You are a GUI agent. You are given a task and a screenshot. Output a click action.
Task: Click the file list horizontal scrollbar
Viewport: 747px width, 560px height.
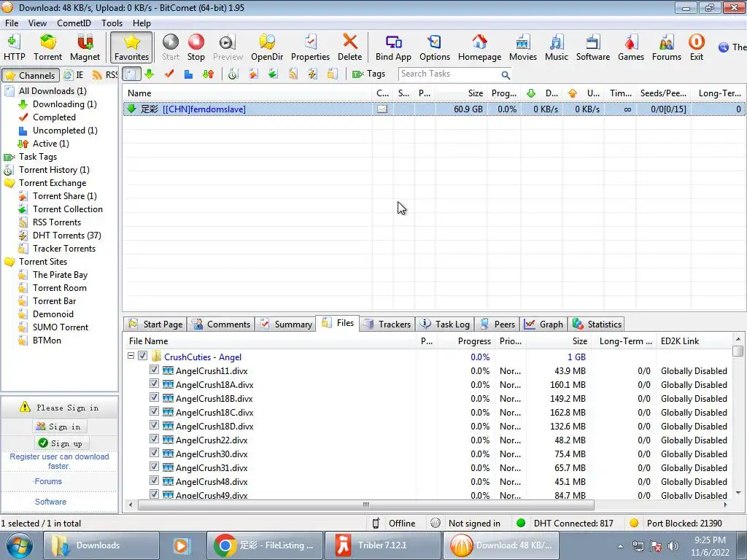point(366,505)
